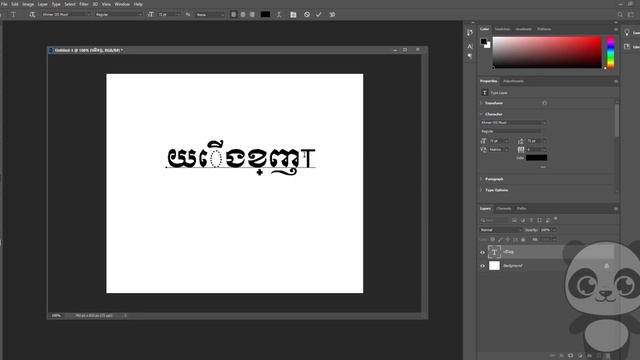640x360 pixels.
Task: Open the Edit menu
Action: (15, 4)
